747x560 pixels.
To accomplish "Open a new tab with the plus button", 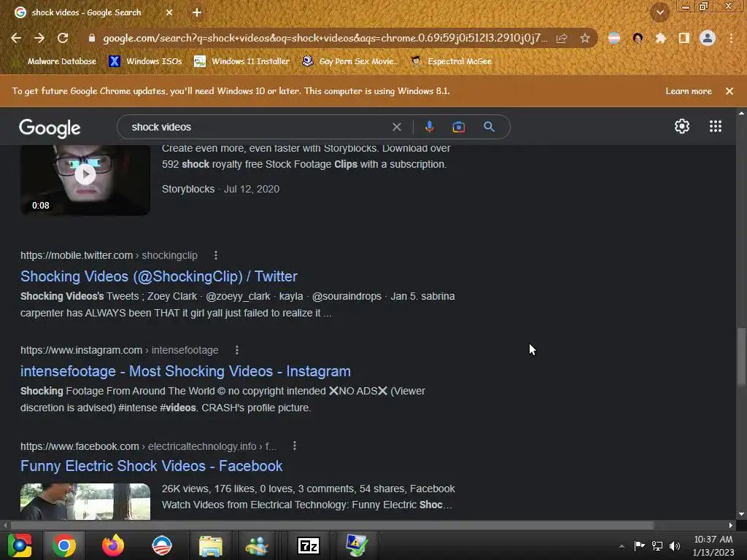I will [197, 12].
